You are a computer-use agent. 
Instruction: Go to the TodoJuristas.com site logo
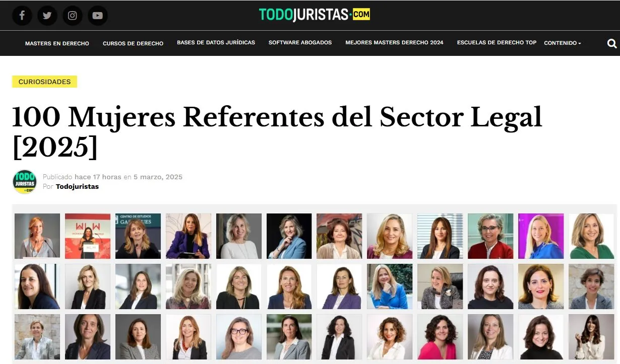[315, 15]
